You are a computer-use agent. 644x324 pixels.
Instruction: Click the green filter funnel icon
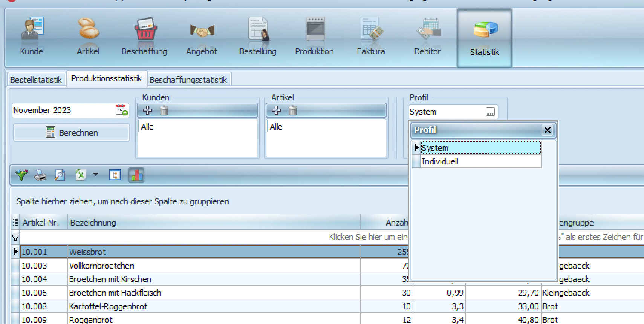[21, 175]
